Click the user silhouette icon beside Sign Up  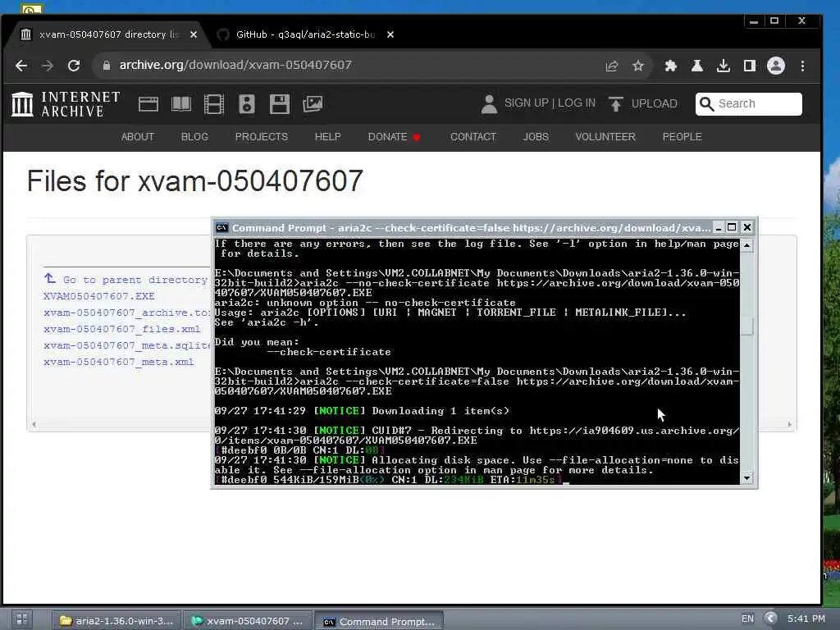coord(489,104)
